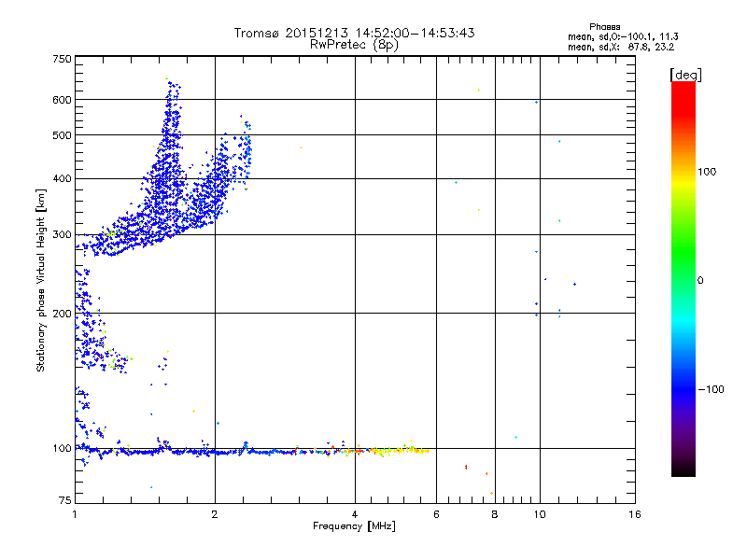The image size is (747, 560).
Task: Click y-axis tick label '75'
Action: 65,500
